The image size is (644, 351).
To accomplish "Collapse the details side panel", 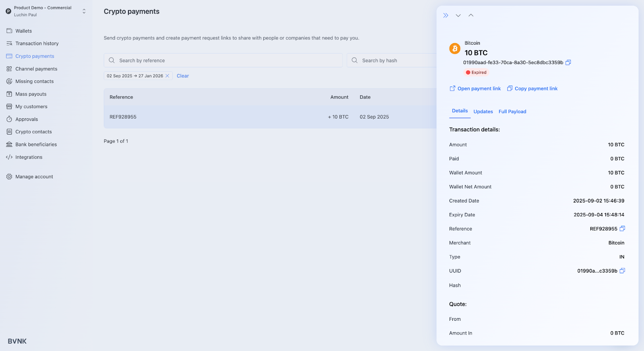I will click(x=446, y=15).
